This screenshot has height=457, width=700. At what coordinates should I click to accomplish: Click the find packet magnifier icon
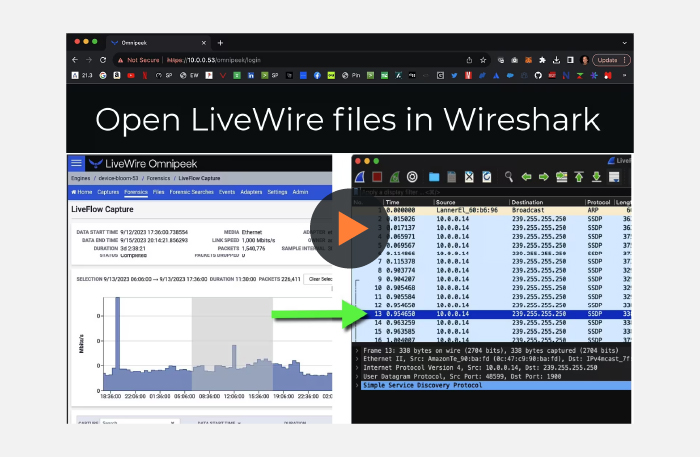click(508, 177)
